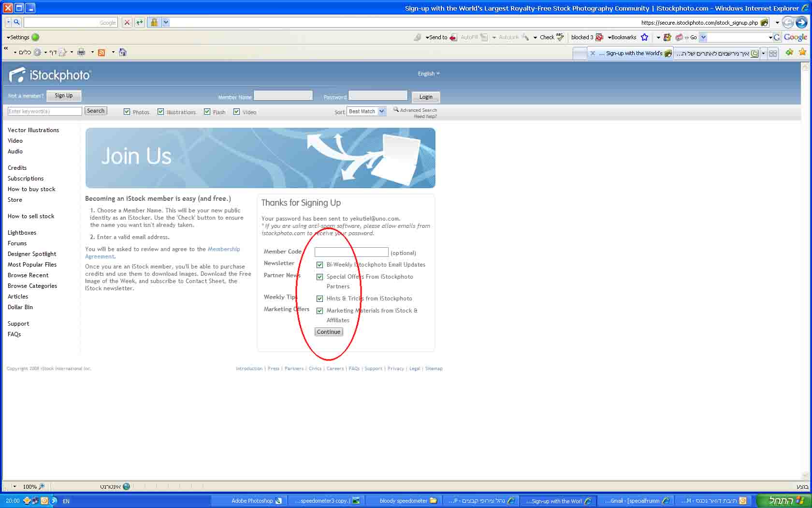Image resolution: width=812 pixels, height=508 pixels.
Task: Uncheck Hints & Tricks from iStockphoto
Action: coord(319,299)
